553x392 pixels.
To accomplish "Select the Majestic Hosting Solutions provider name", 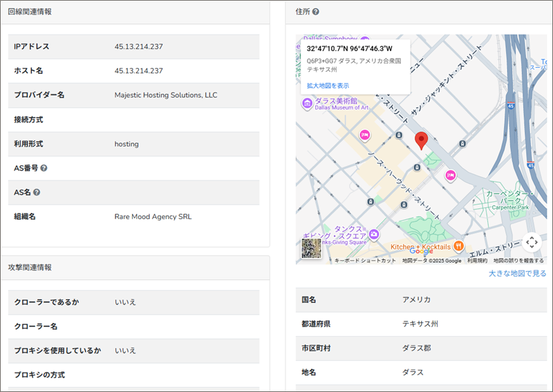I will point(166,95).
